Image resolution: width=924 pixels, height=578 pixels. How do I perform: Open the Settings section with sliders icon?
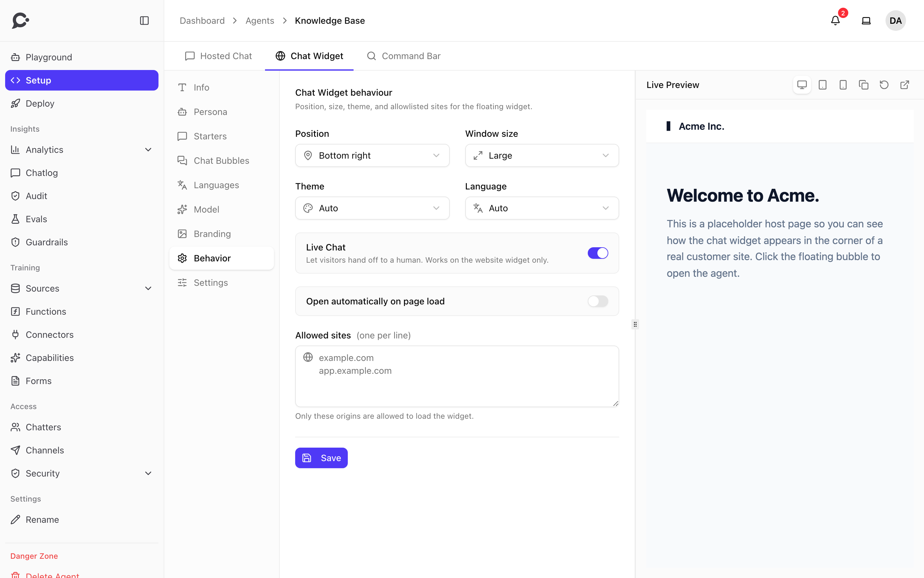(221, 283)
